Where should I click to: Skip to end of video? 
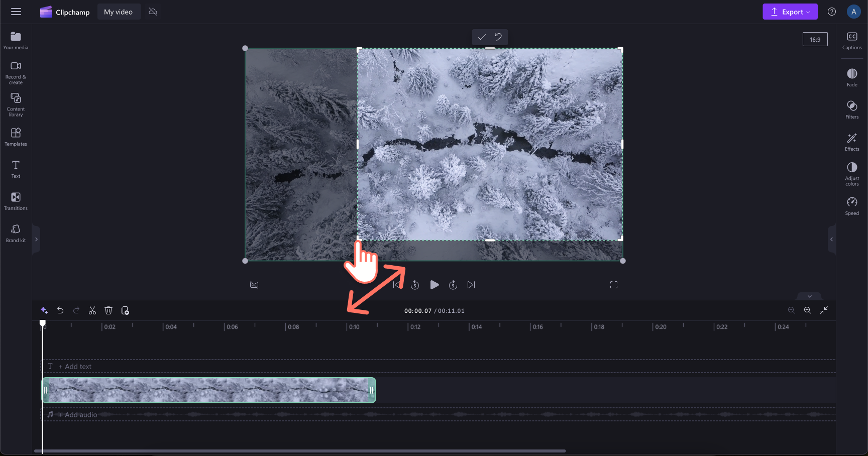(x=471, y=285)
